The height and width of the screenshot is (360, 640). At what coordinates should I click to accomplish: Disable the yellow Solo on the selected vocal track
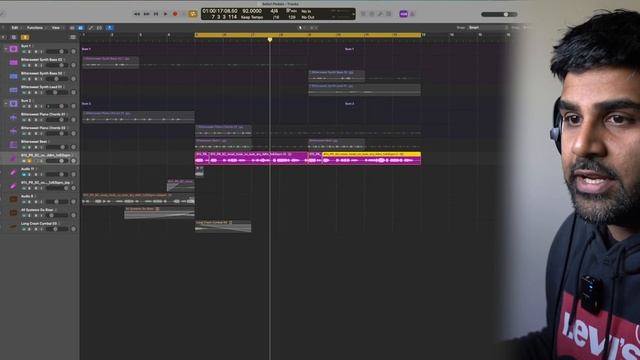tap(29, 161)
